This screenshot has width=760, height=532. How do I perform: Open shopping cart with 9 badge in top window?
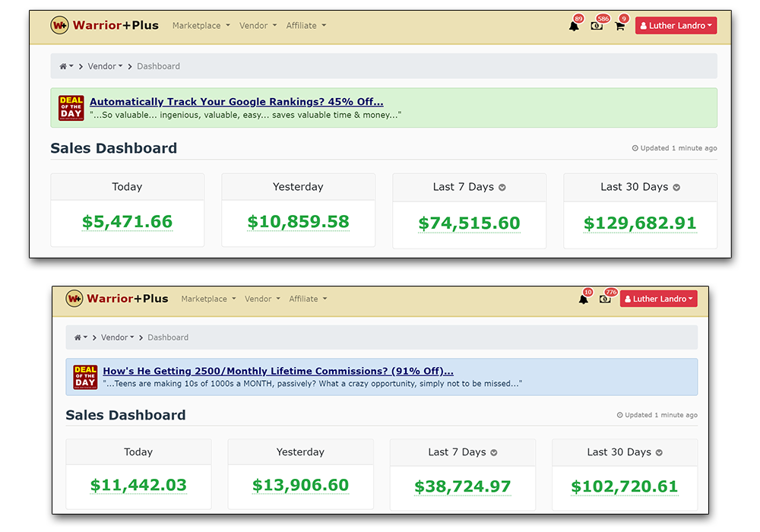click(x=619, y=26)
